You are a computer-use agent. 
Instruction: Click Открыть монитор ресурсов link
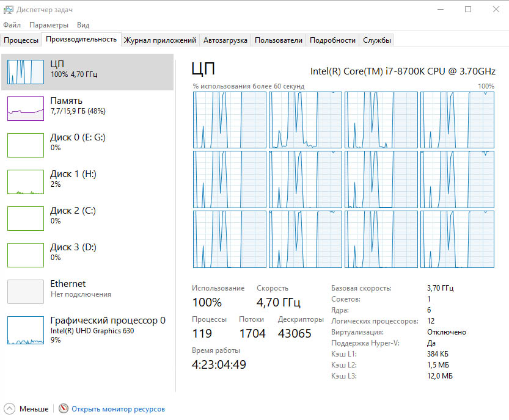(118, 409)
